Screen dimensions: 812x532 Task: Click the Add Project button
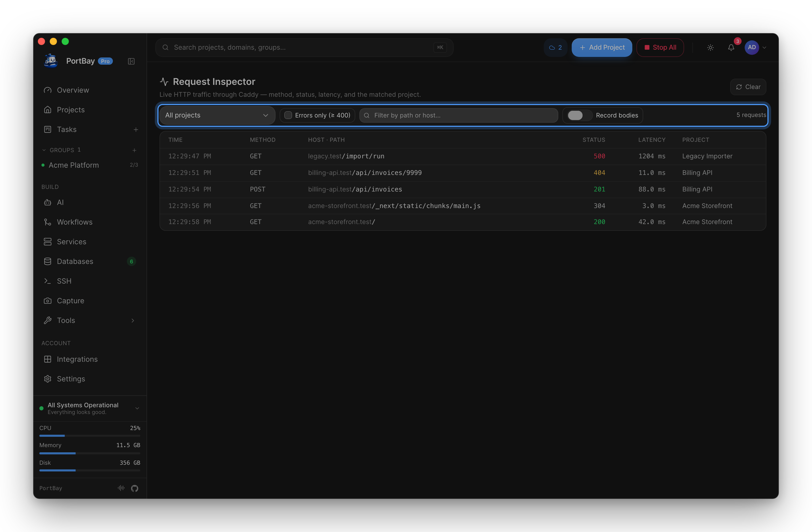click(x=601, y=47)
